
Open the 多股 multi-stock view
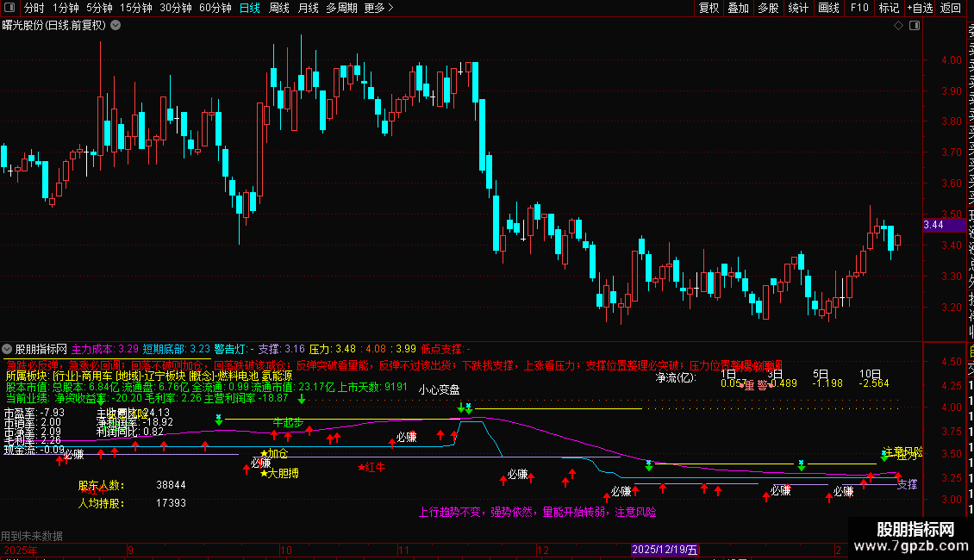[768, 8]
